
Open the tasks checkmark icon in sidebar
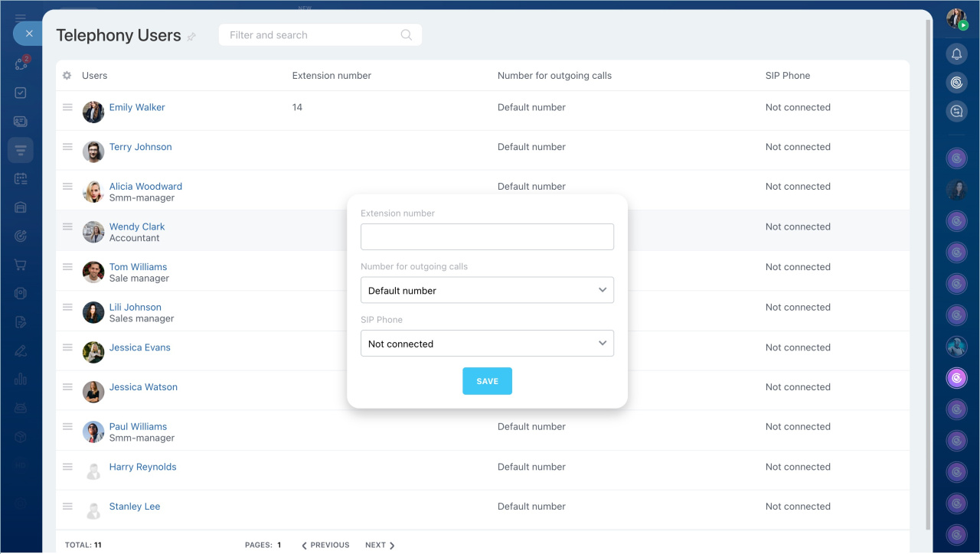21,93
